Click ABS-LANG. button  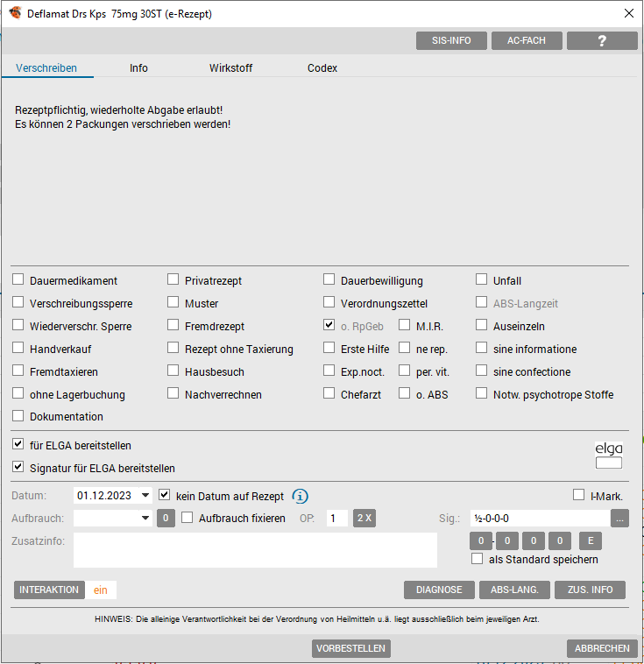[x=514, y=590]
